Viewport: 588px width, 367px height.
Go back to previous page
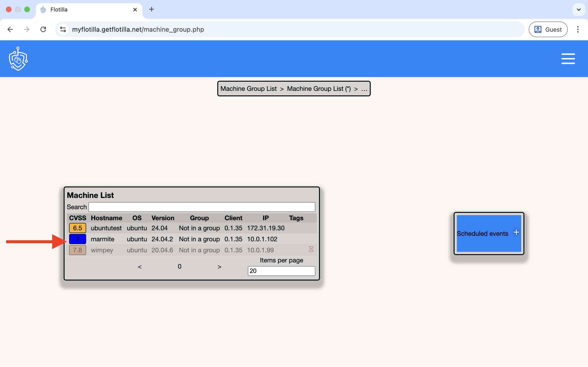tap(10, 29)
